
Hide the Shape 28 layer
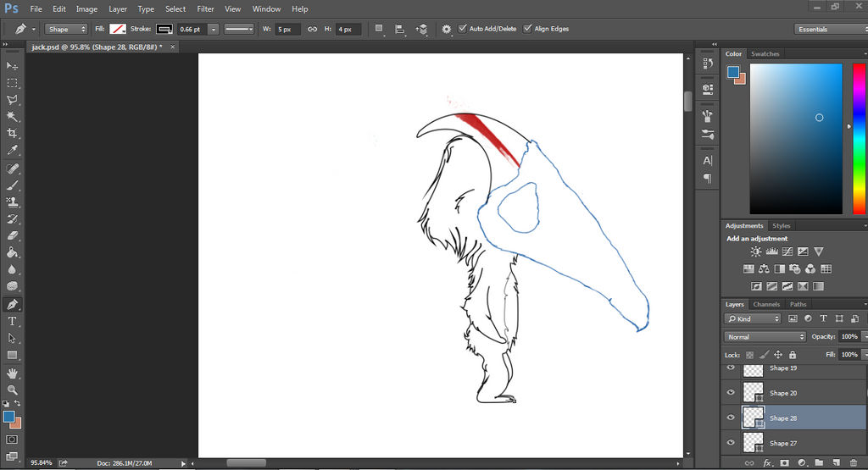[731, 417]
